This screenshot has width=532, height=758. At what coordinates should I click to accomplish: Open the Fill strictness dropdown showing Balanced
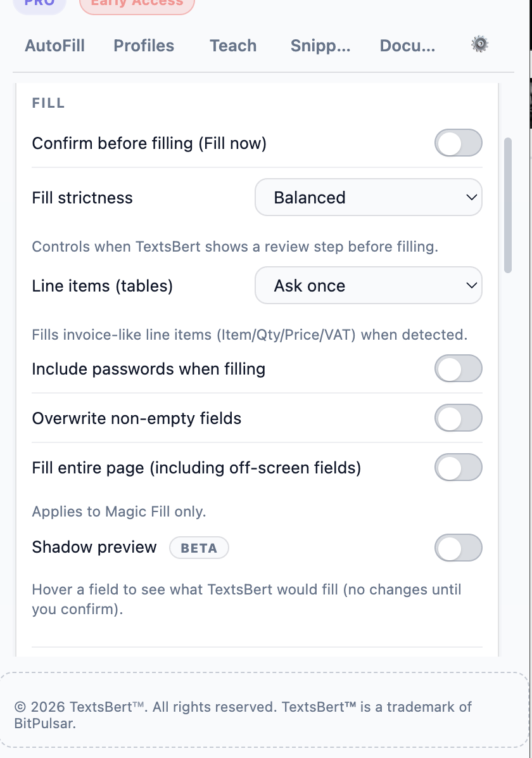[368, 197]
